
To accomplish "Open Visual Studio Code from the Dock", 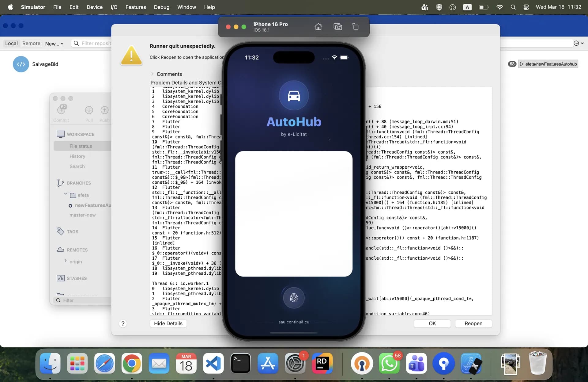I will (213, 364).
